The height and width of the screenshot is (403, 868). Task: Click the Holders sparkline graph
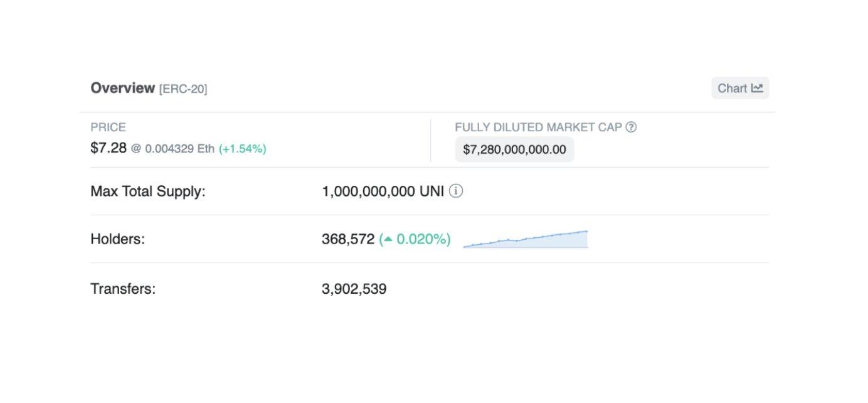526,240
